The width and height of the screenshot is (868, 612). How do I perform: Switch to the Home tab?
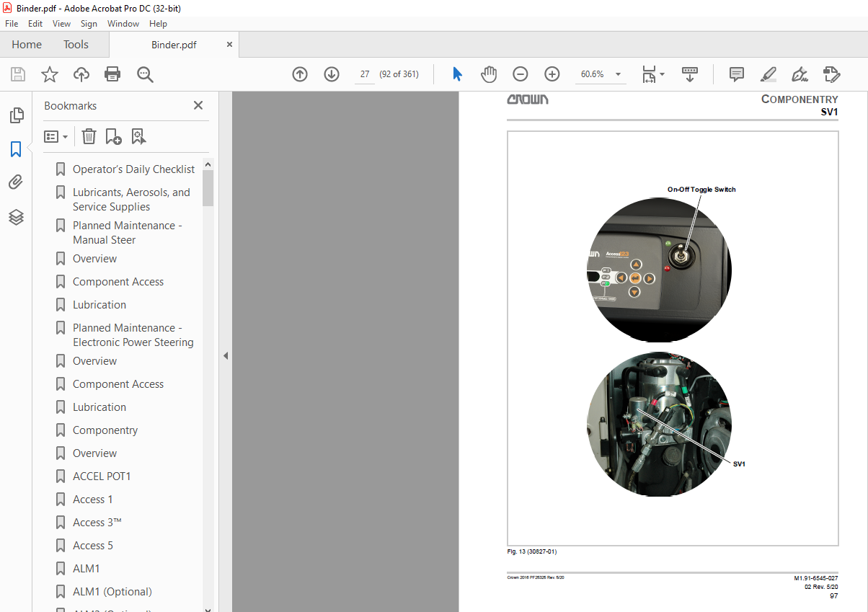pos(27,45)
